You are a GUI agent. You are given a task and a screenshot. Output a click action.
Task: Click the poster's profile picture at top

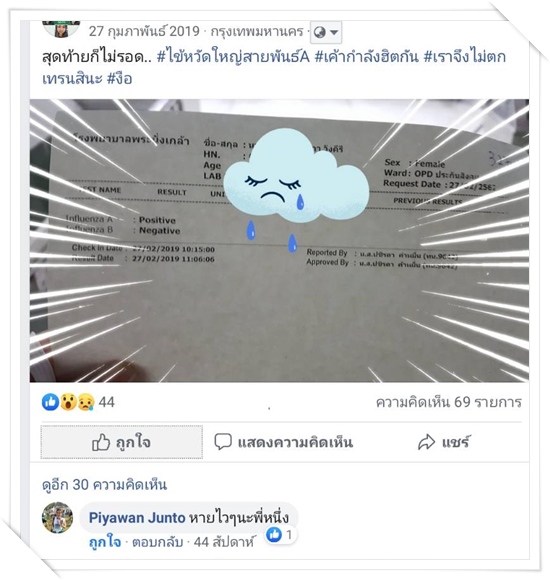pyautogui.click(x=61, y=28)
